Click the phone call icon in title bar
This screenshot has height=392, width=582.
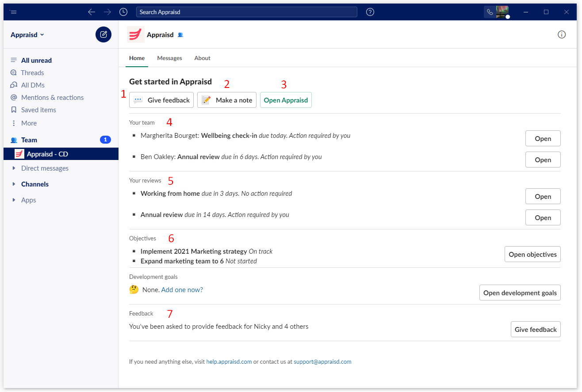click(x=490, y=12)
